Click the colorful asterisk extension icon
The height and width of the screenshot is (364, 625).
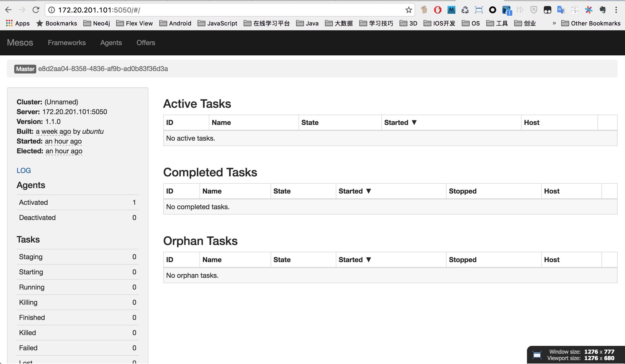pyautogui.click(x=588, y=10)
